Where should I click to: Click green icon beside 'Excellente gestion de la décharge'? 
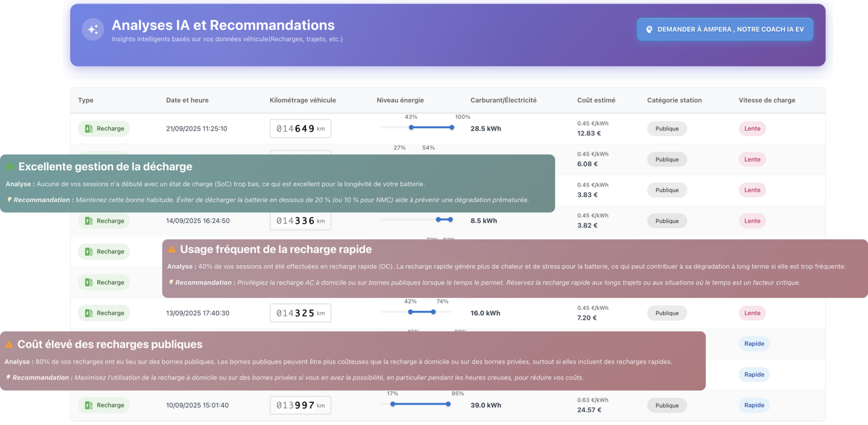click(10, 166)
